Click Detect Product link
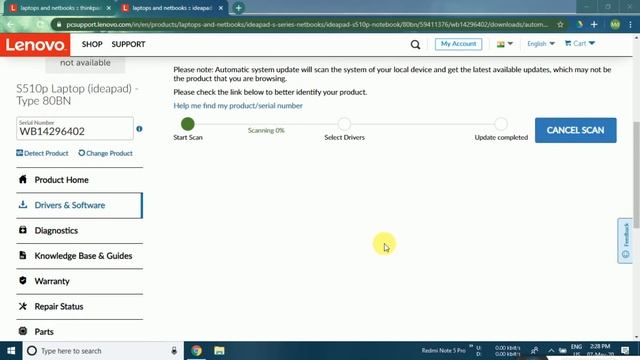 pyautogui.click(x=42, y=153)
